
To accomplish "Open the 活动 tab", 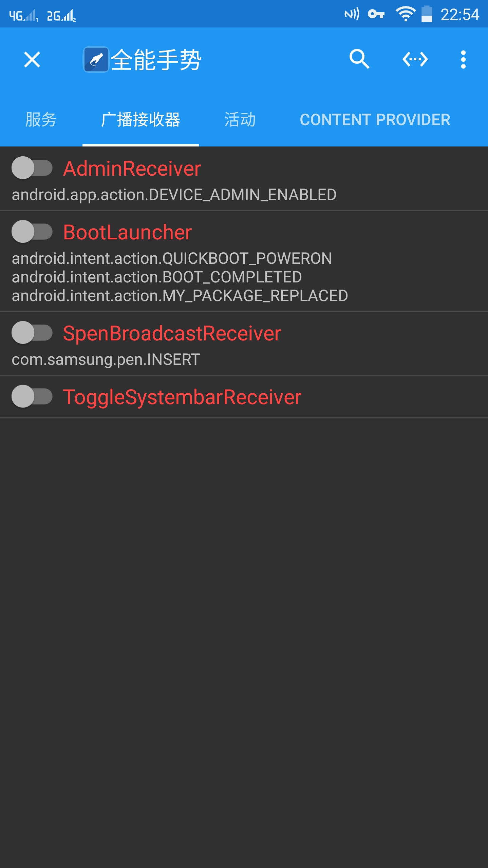I will pos(240,120).
